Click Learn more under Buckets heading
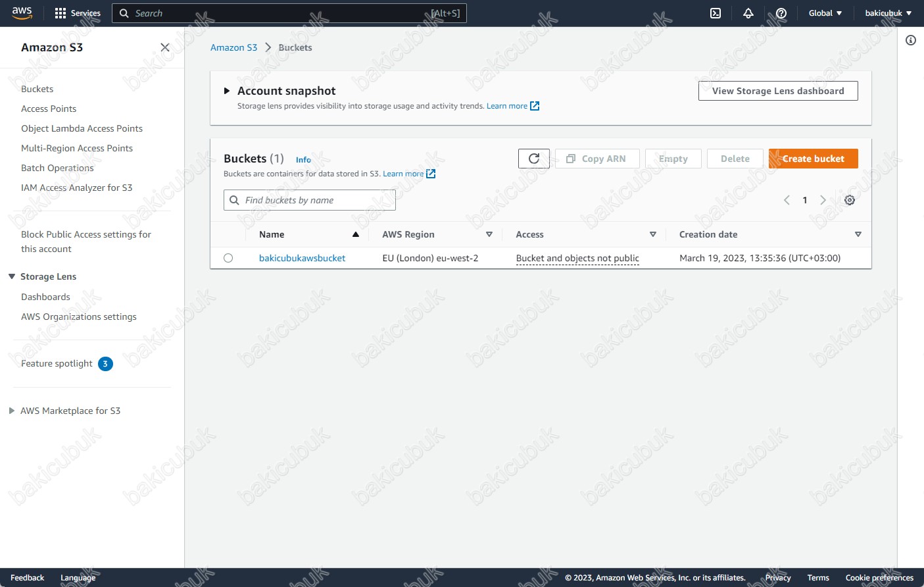The width and height of the screenshot is (924, 587). point(403,174)
